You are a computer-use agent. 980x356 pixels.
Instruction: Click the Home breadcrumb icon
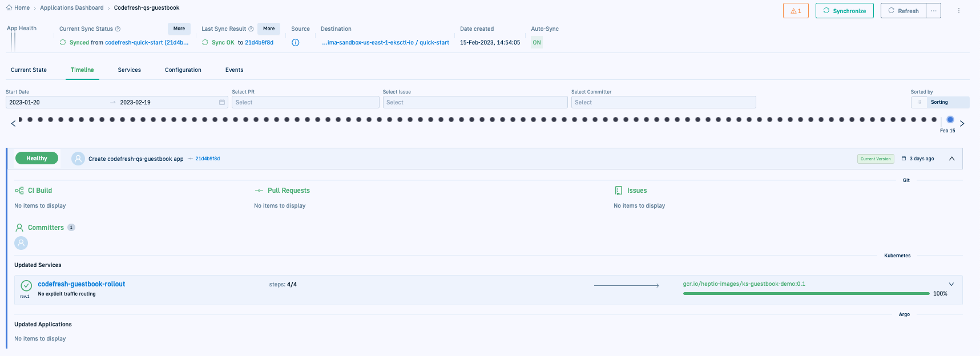click(x=9, y=8)
